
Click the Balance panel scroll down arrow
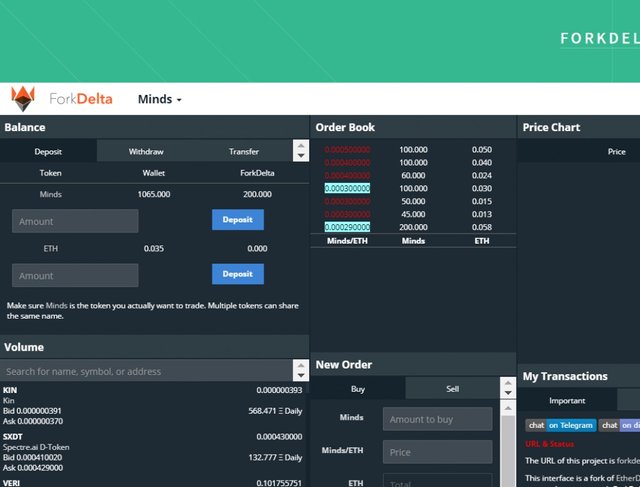tap(301, 156)
